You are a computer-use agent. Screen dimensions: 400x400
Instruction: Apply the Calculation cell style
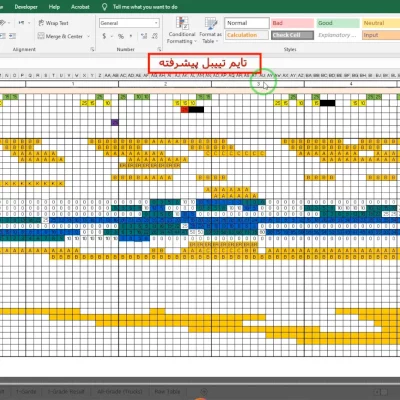(247, 35)
